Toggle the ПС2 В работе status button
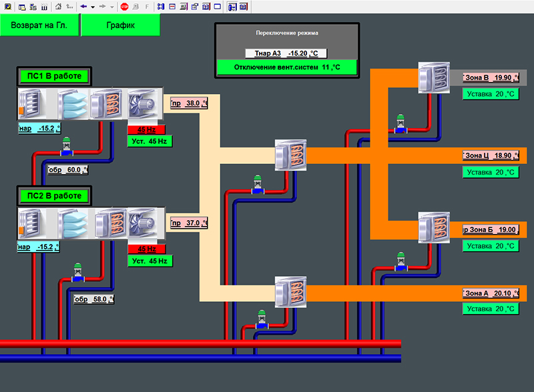 click(x=54, y=196)
